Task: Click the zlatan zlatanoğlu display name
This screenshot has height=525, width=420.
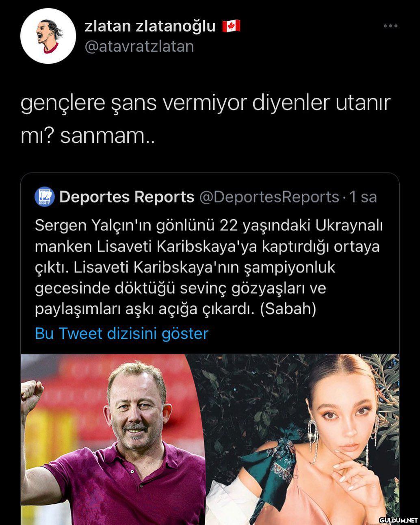Action: click(x=150, y=26)
